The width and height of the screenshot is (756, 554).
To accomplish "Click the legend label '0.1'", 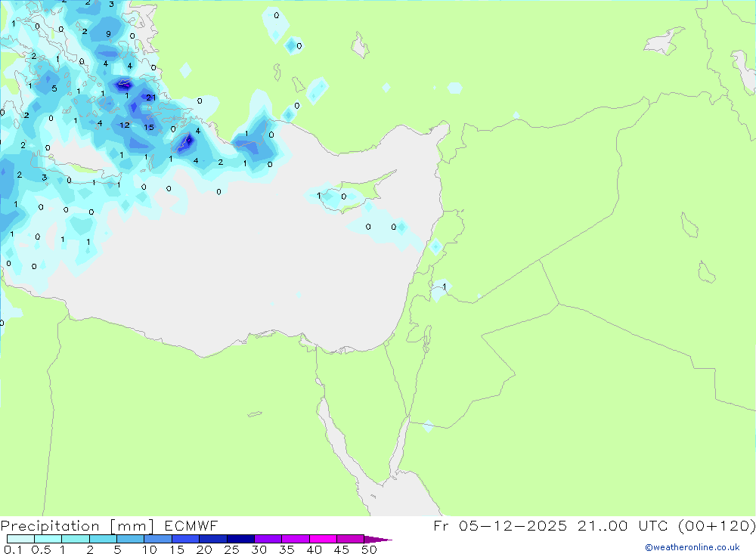I will [13, 549].
